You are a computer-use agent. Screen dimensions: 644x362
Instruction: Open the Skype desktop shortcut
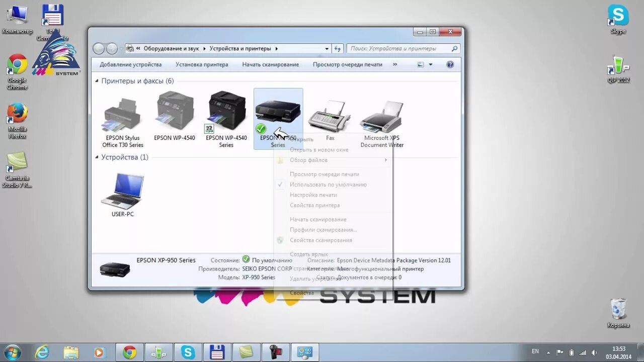pos(618,19)
